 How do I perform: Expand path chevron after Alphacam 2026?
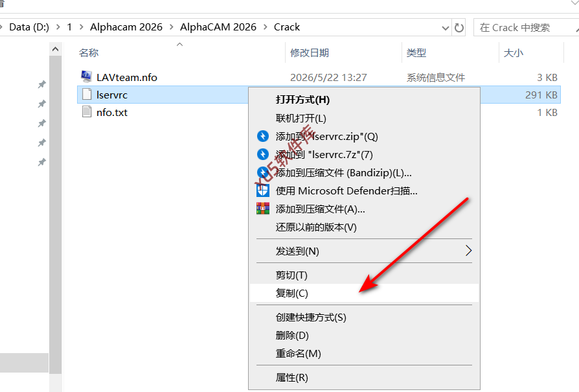coord(172,27)
